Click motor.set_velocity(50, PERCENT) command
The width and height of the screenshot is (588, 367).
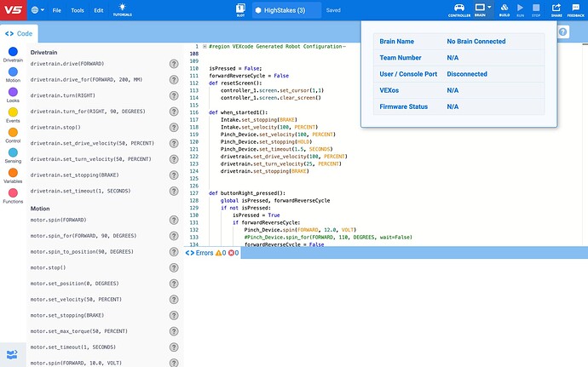(x=76, y=300)
